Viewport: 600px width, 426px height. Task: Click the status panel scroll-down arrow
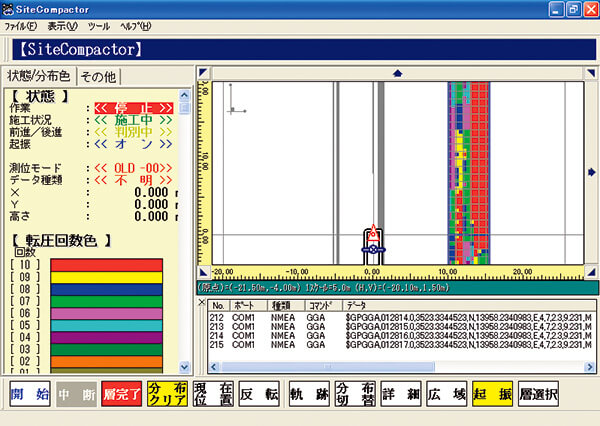pos(184,367)
